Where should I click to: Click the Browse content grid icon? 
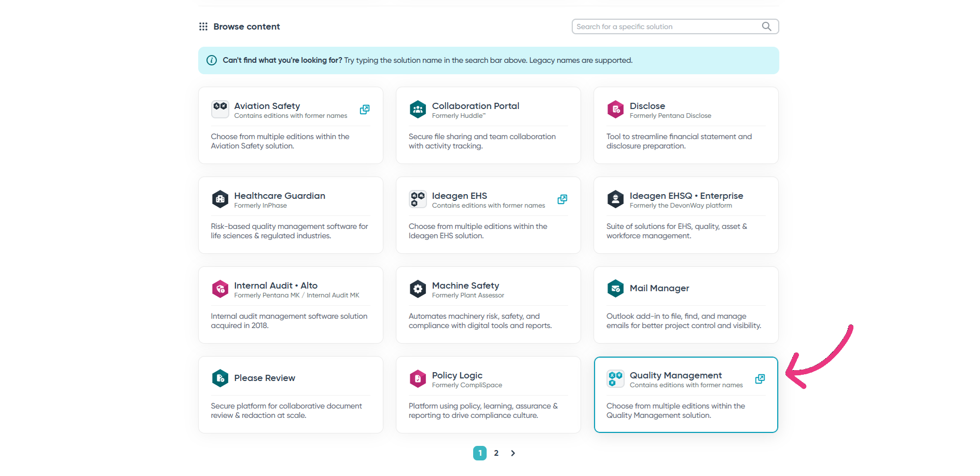(203, 26)
